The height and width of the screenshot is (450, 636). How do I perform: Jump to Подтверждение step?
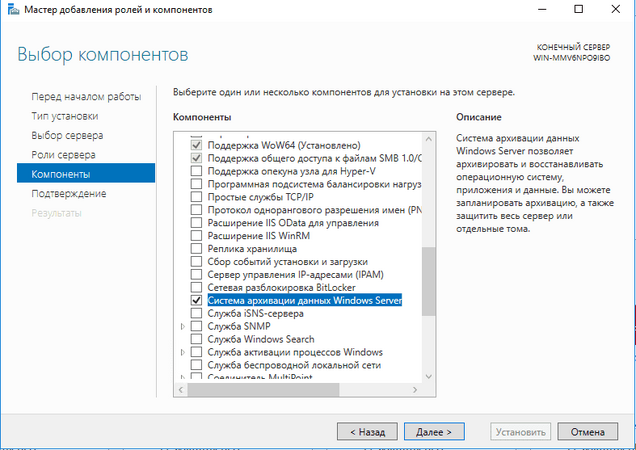pos(69,194)
